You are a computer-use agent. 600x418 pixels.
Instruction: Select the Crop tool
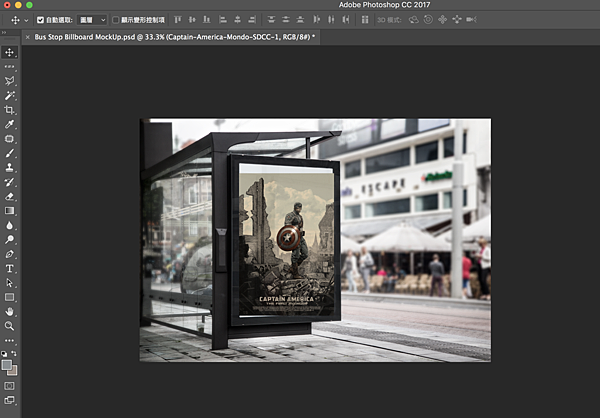coord(10,110)
